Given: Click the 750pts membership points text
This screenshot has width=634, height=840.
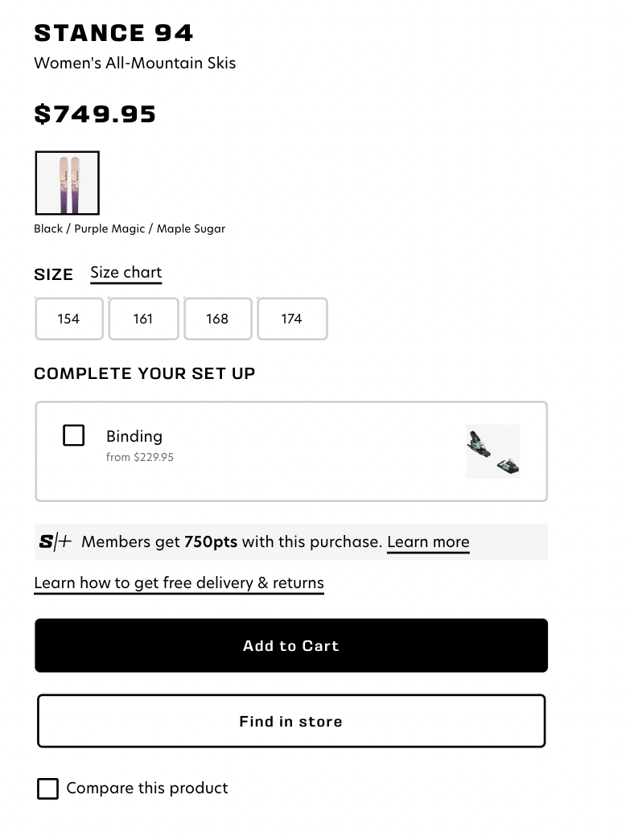Looking at the screenshot, I should pos(211,541).
